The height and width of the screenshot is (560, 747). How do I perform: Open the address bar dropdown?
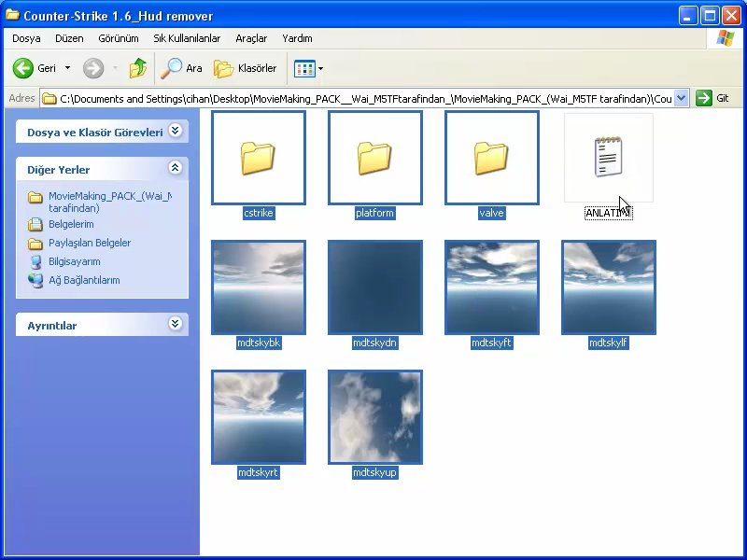[682, 99]
